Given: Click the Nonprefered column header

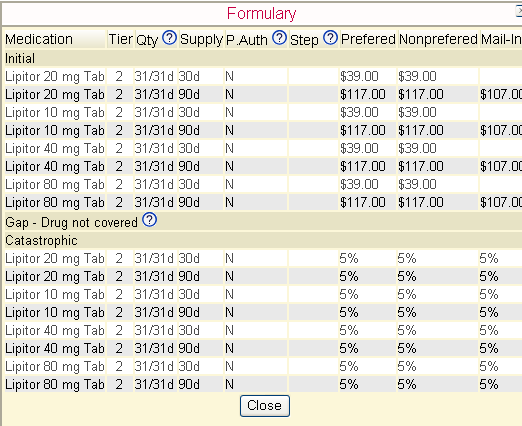Looking at the screenshot, I should click(438, 39).
